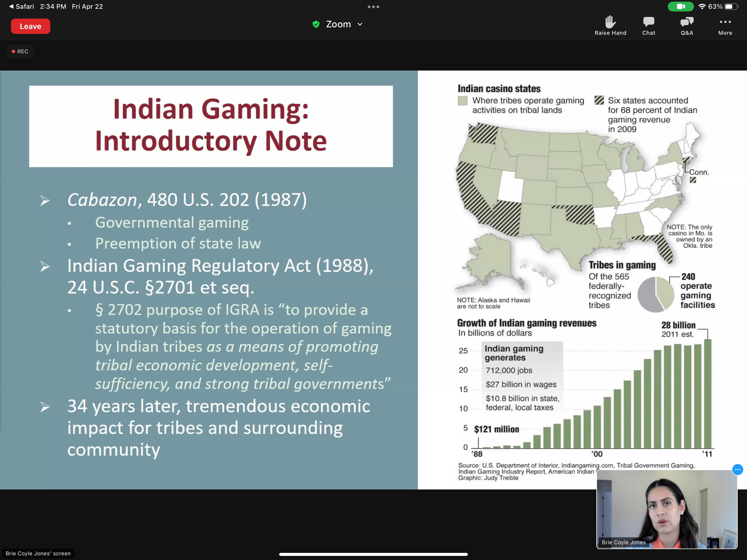Tap the home indicator bar at bottom
747x560 pixels.
373,554
